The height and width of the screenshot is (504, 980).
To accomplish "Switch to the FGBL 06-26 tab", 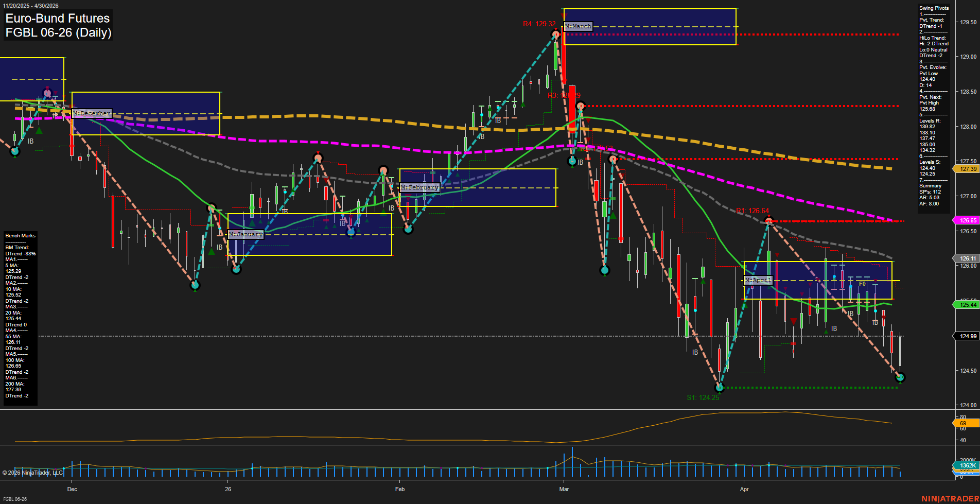I will (x=14, y=499).
